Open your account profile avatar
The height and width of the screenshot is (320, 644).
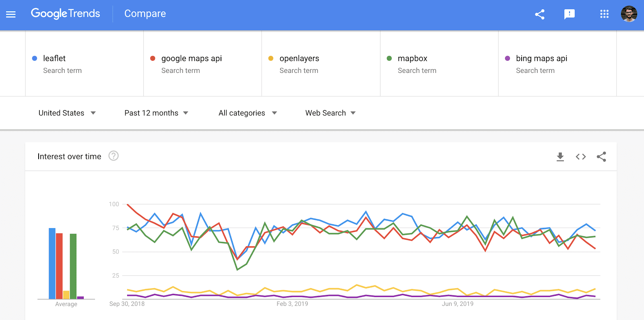630,14
